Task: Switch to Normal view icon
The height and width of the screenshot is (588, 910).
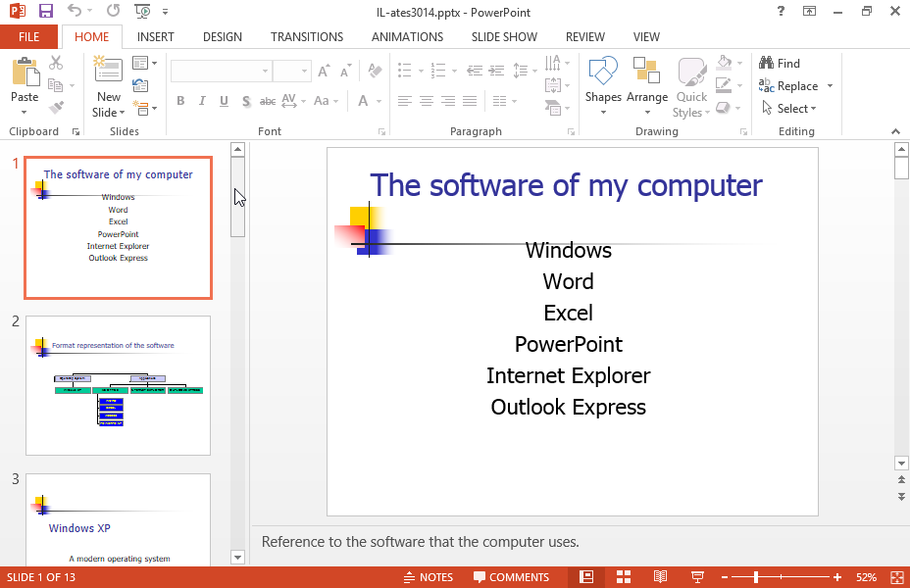Action: tap(586, 577)
